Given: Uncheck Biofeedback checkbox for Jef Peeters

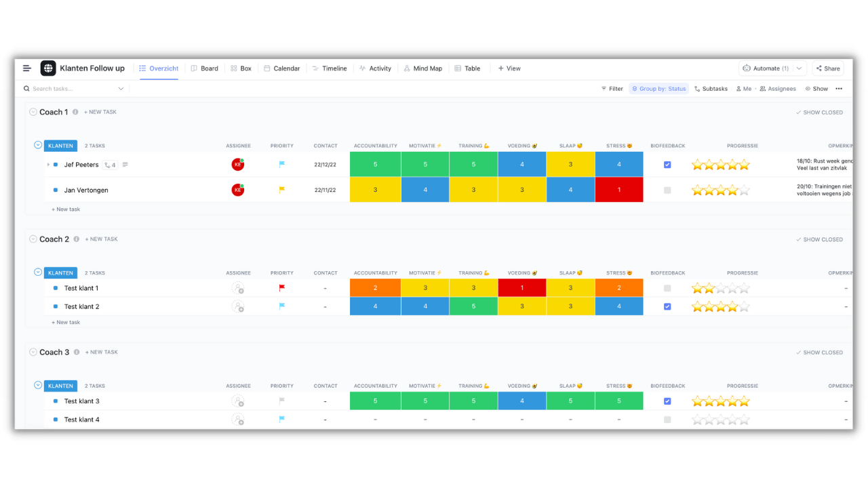Looking at the screenshot, I should 667,165.
